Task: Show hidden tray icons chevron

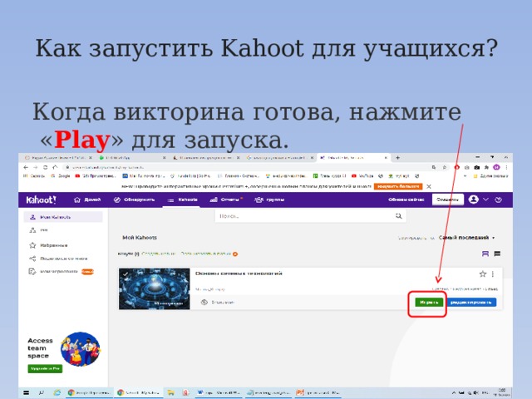Action: tap(454, 392)
